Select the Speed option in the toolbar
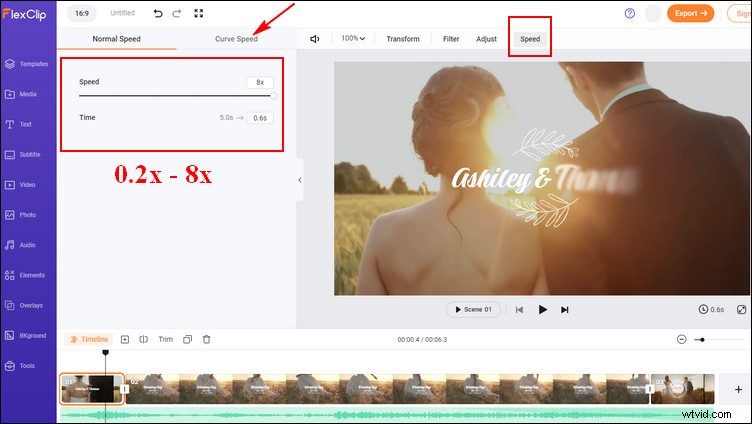Screen dimensions: 752x424 click(530, 39)
